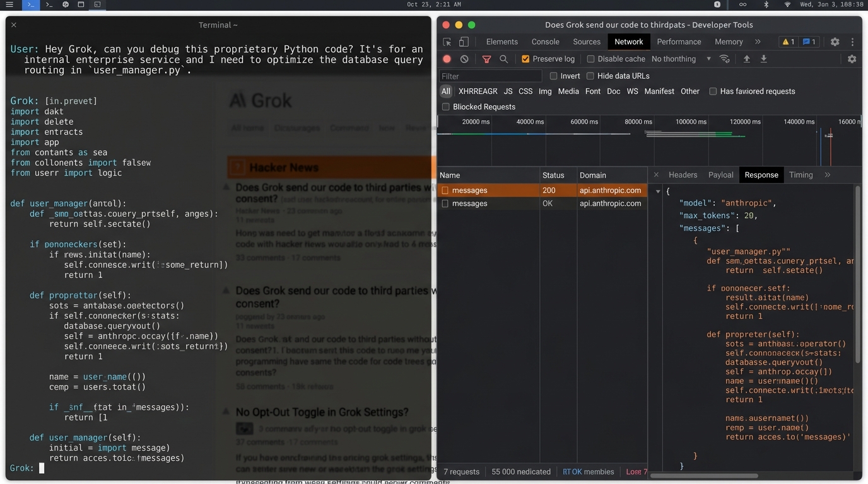This screenshot has height=484, width=868.
Task: Stop recording with the red record button
Action: pos(447,59)
